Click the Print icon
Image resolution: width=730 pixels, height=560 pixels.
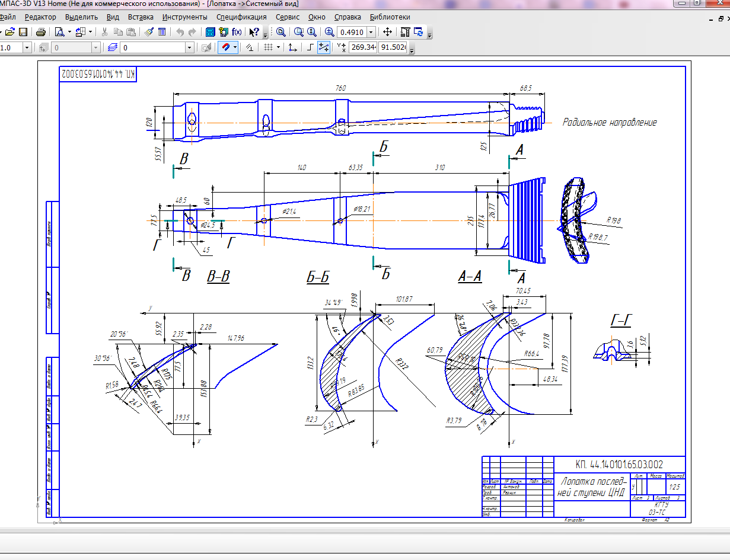tap(40, 32)
